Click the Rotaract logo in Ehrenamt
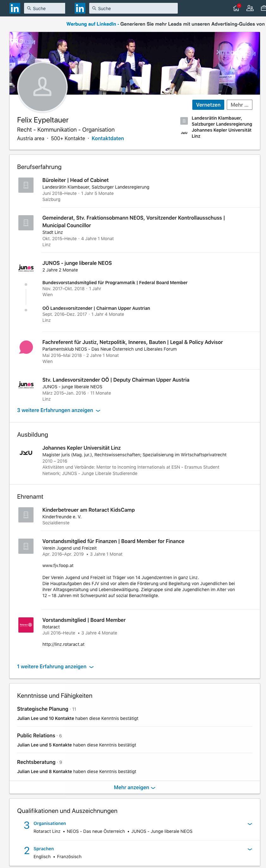Image resolution: width=266 pixels, height=868 pixels. pyautogui.click(x=26, y=625)
